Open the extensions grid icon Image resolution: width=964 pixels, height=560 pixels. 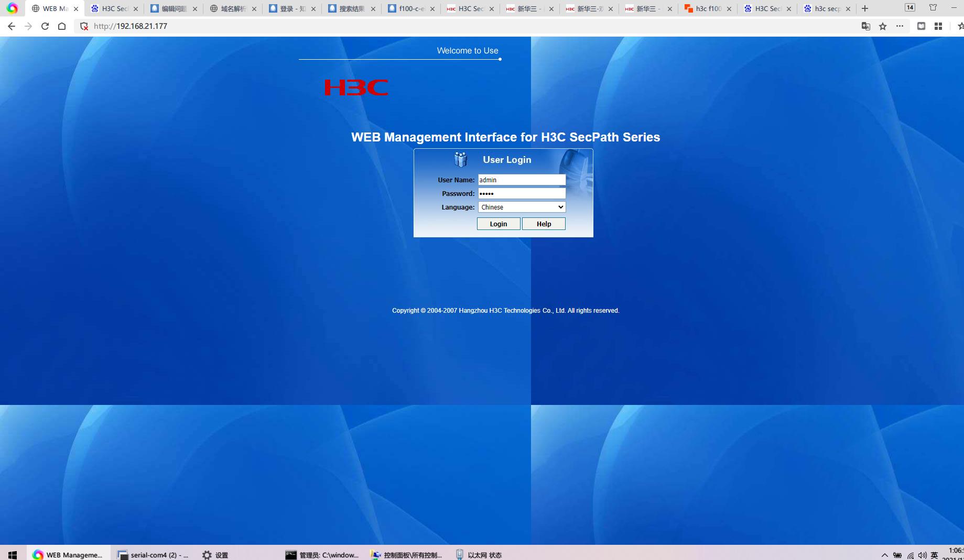tap(938, 26)
